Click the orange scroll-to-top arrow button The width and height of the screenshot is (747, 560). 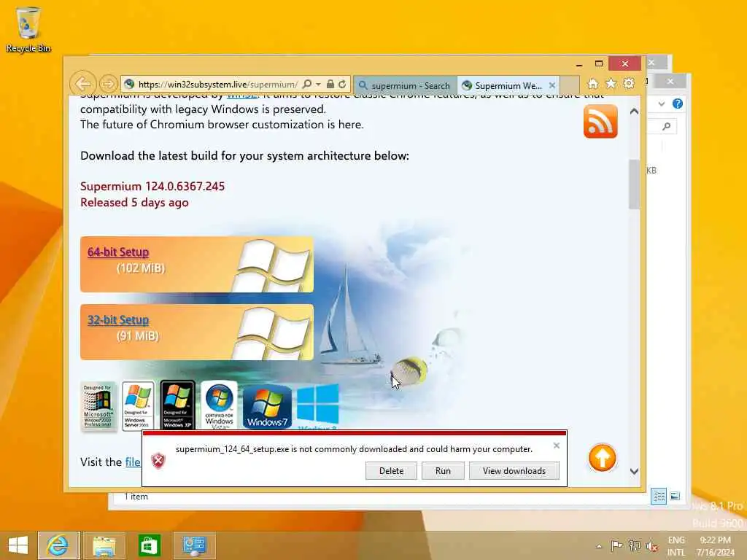point(602,458)
